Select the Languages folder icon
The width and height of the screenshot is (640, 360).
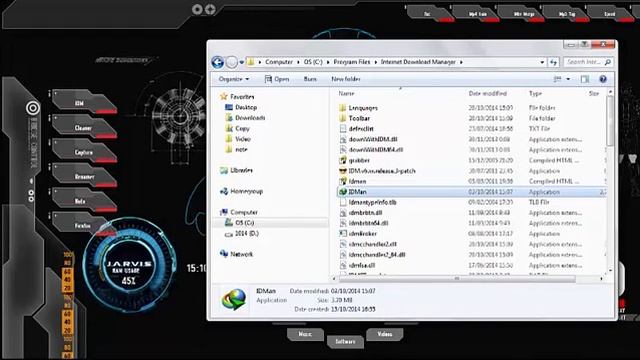coord(343,108)
